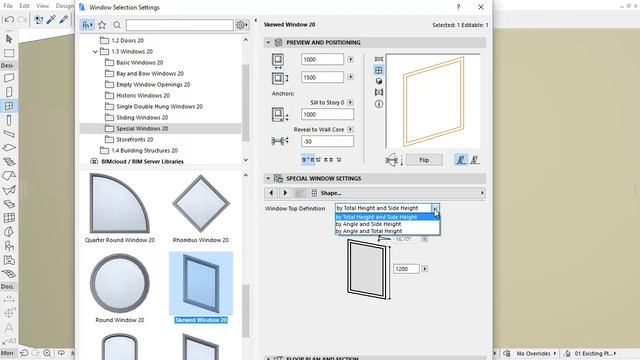Go to the next settings page

285,193
